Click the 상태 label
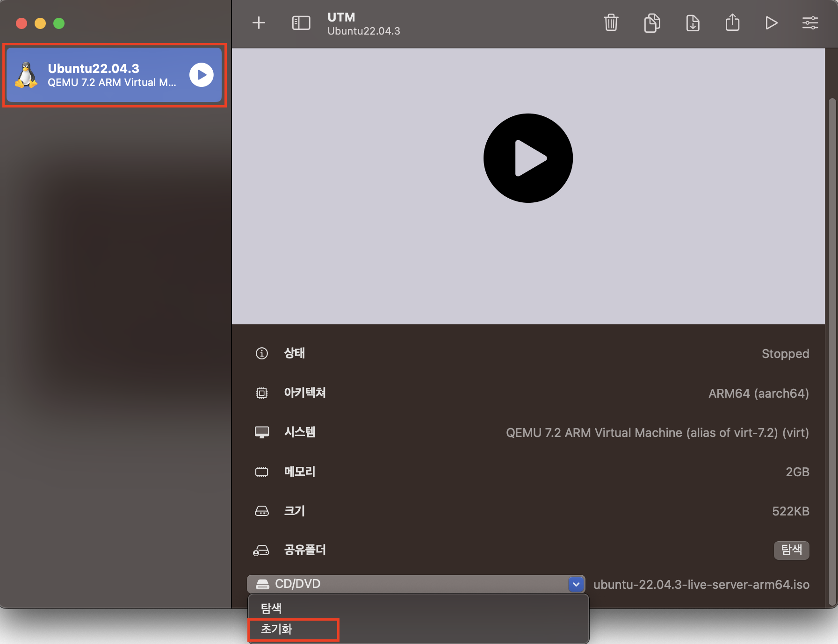 coord(295,353)
